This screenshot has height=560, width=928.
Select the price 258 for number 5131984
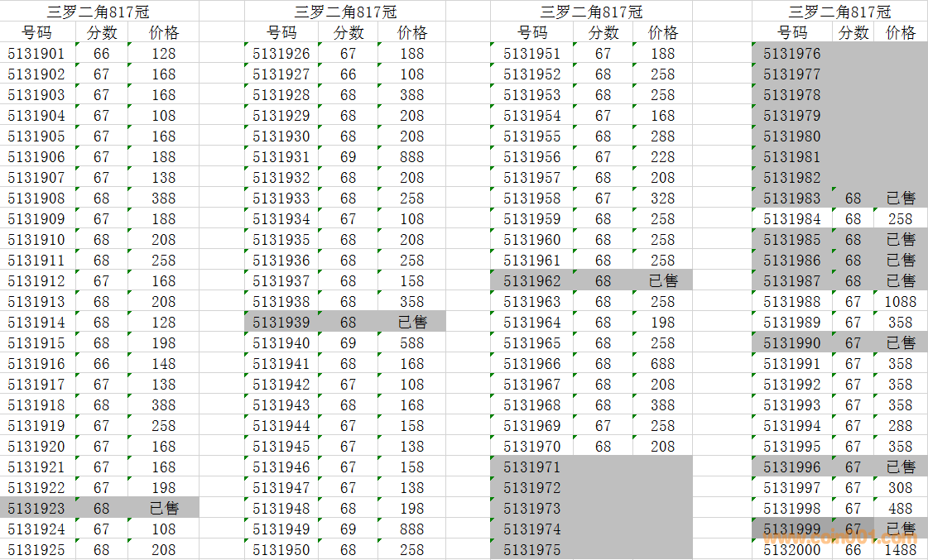pos(900,219)
